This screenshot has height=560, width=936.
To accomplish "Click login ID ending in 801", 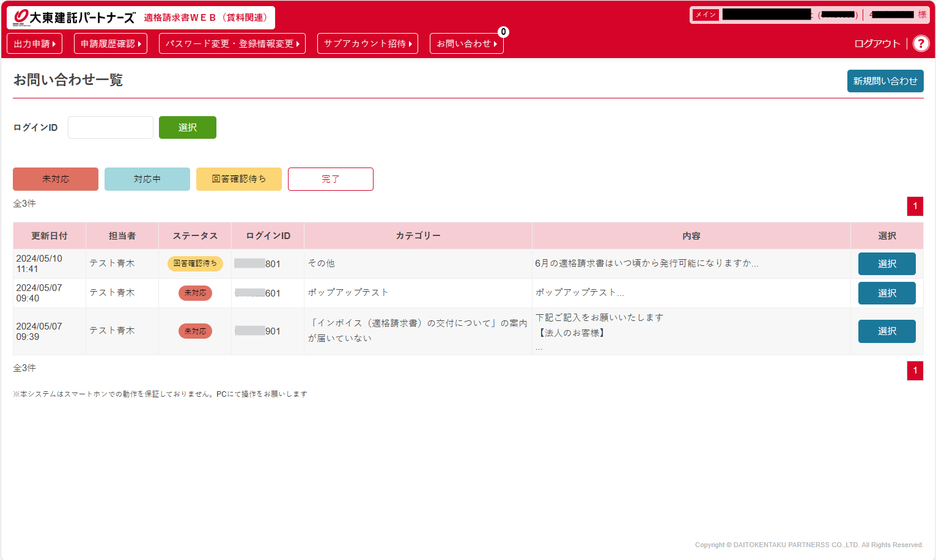I will pos(257,263).
